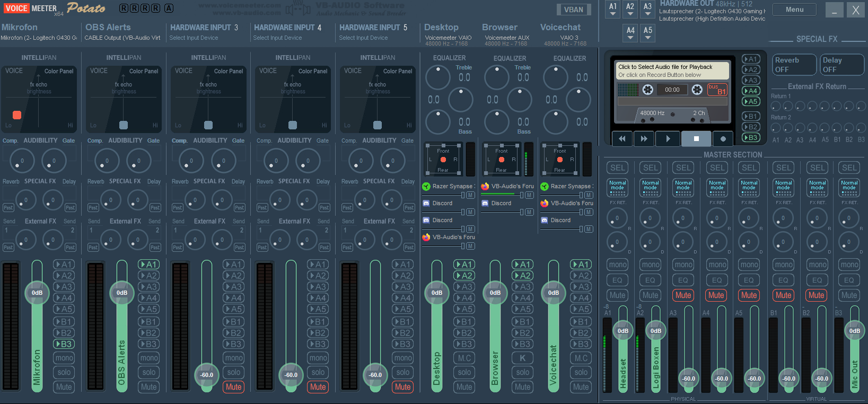Click FX RET. knob on A1 bus
Viewport: 868px width, 404px height.
(617, 218)
